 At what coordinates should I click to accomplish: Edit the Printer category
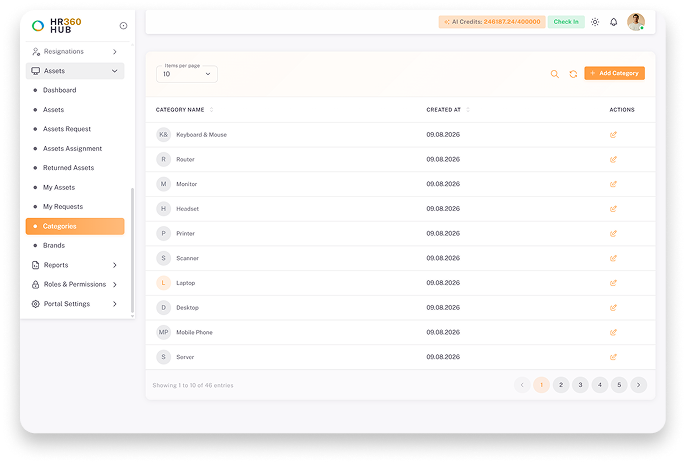pyautogui.click(x=613, y=234)
